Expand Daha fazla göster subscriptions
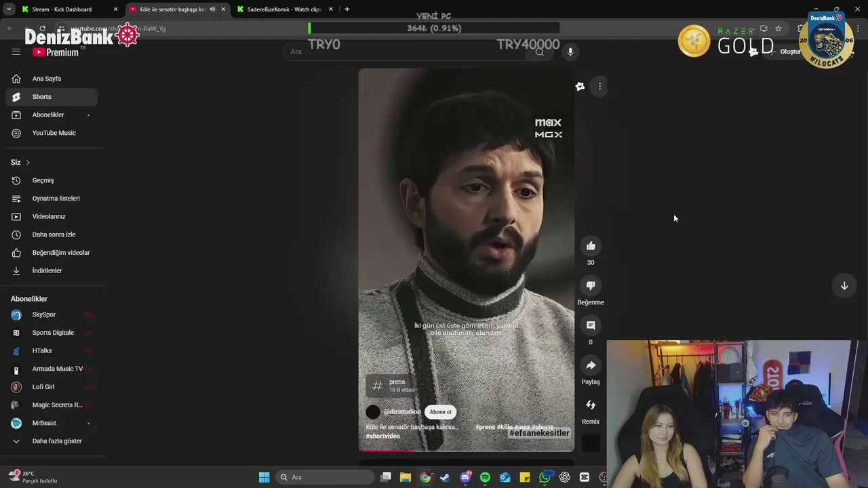 pos(52,441)
